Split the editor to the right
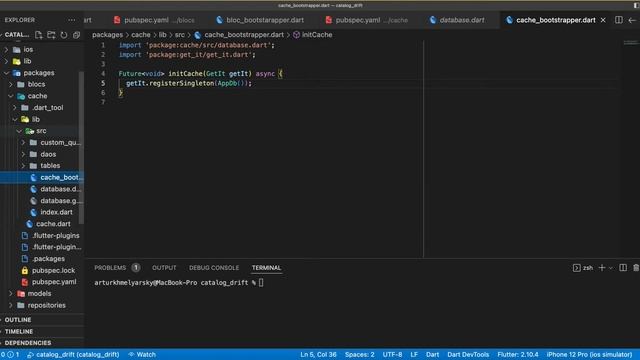The image size is (640, 360). point(619,20)
